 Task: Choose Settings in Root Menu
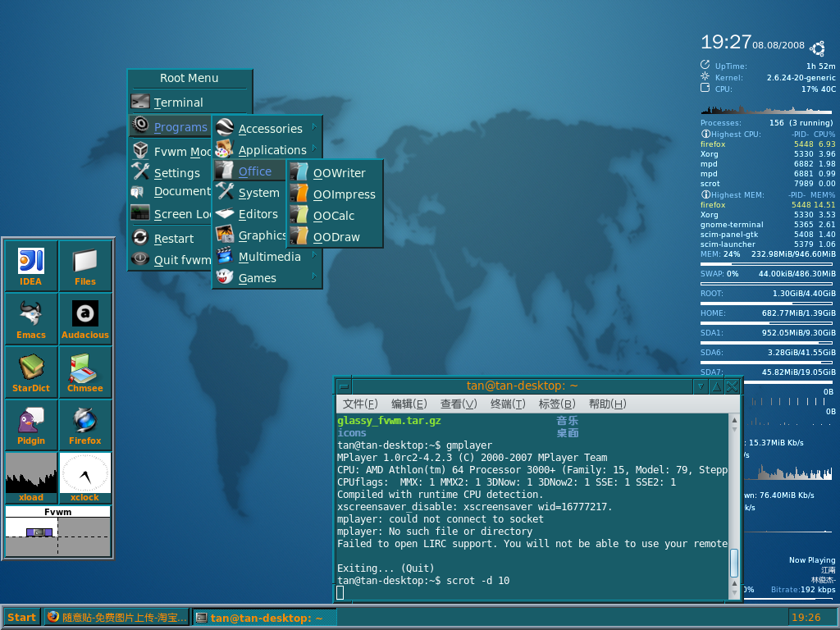pyautogui.click(x=171, y=172)
